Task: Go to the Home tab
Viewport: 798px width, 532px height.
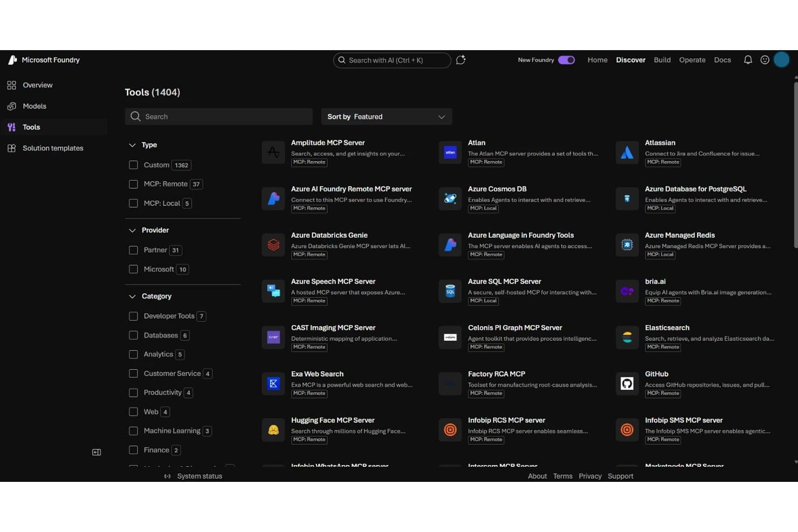Action: pyautogui.click(x=597, y=60)
